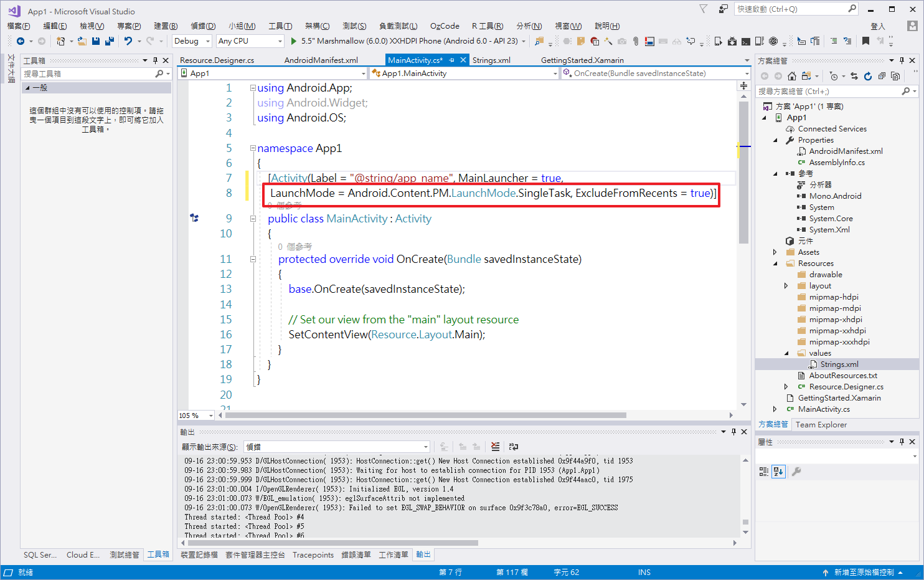Click the code editor vertical scrollbar thumb
Viewport: 924px width, 580px height.
(x=743, y=173)
